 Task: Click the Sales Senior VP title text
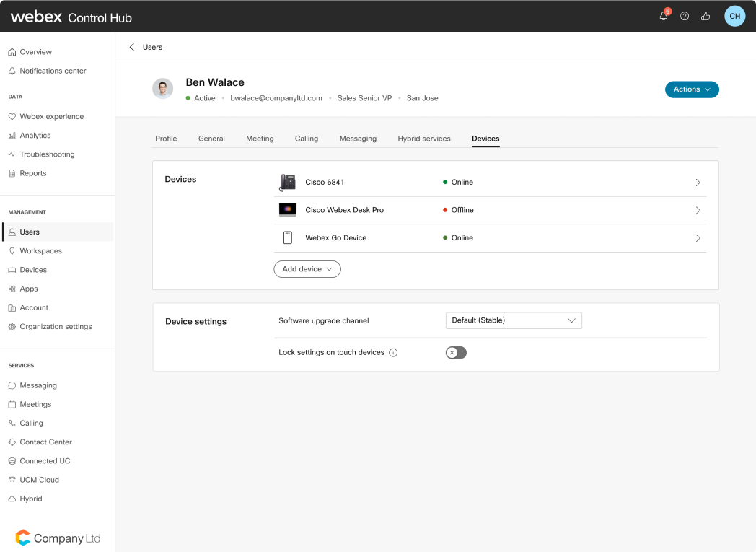click(x=364, y=98)
